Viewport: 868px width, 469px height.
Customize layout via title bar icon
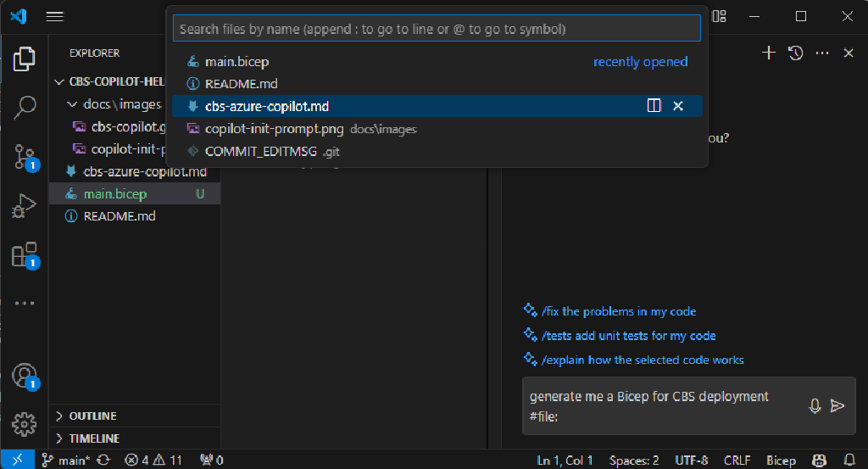719,16
